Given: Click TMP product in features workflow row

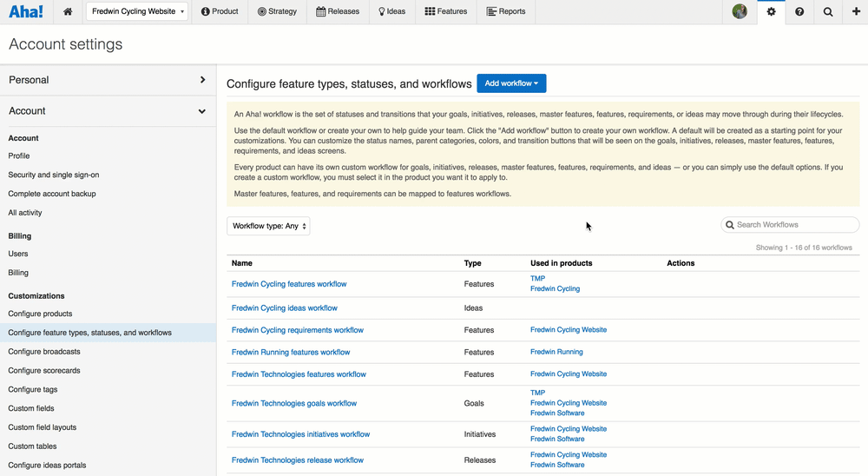Looking at the screenshot, I should coord(537,279).
